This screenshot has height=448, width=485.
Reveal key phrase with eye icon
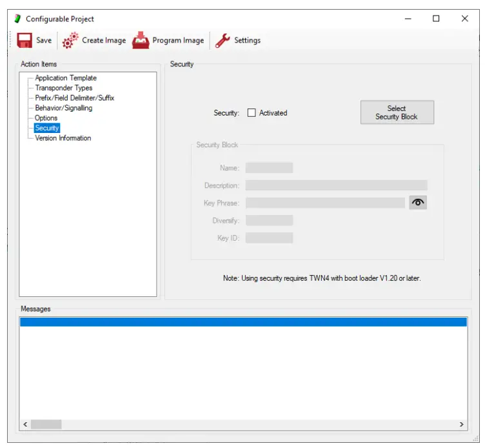[x=418, y=203]
